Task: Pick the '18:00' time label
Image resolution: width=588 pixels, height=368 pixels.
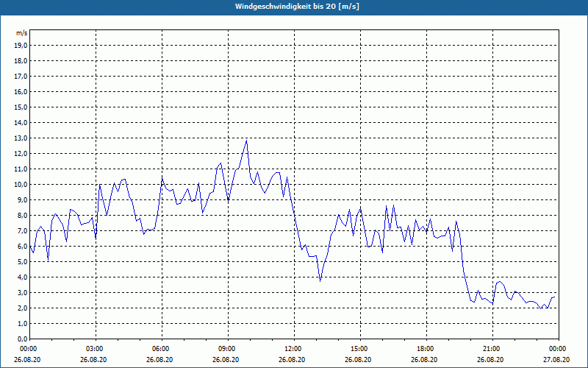Action: click(x=426, y=349)
